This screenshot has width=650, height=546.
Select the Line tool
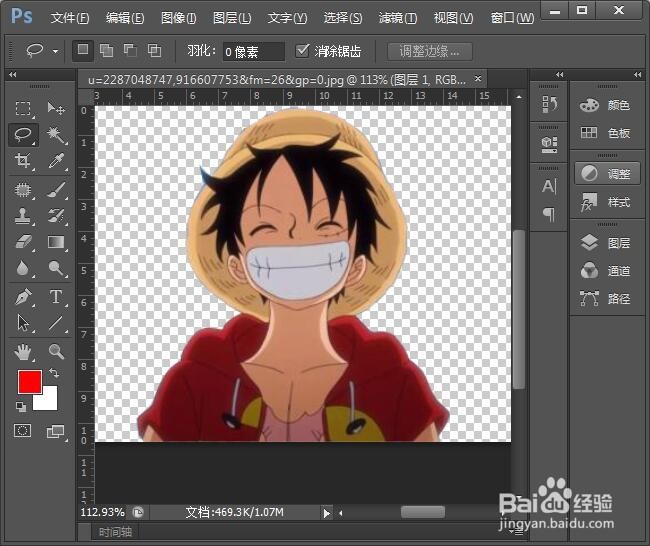pos(56,323)
